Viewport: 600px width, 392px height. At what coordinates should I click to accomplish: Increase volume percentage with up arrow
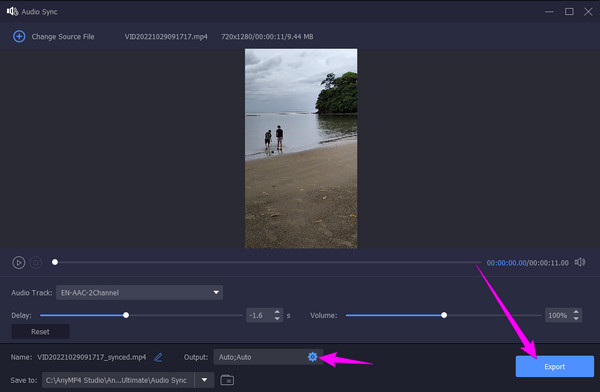click(576, 312)
